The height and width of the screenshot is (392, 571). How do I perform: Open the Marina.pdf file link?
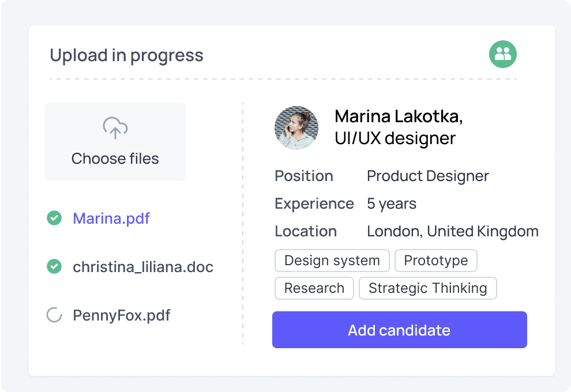111,218
